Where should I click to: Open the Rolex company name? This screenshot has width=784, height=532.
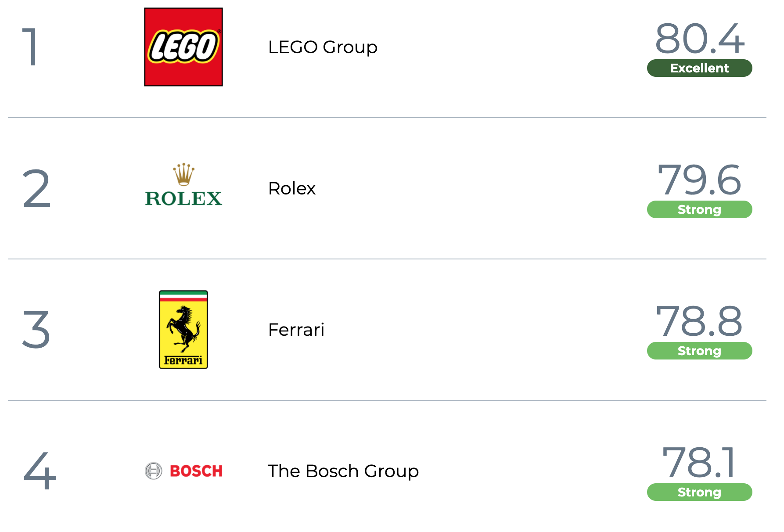coord(292,188)
